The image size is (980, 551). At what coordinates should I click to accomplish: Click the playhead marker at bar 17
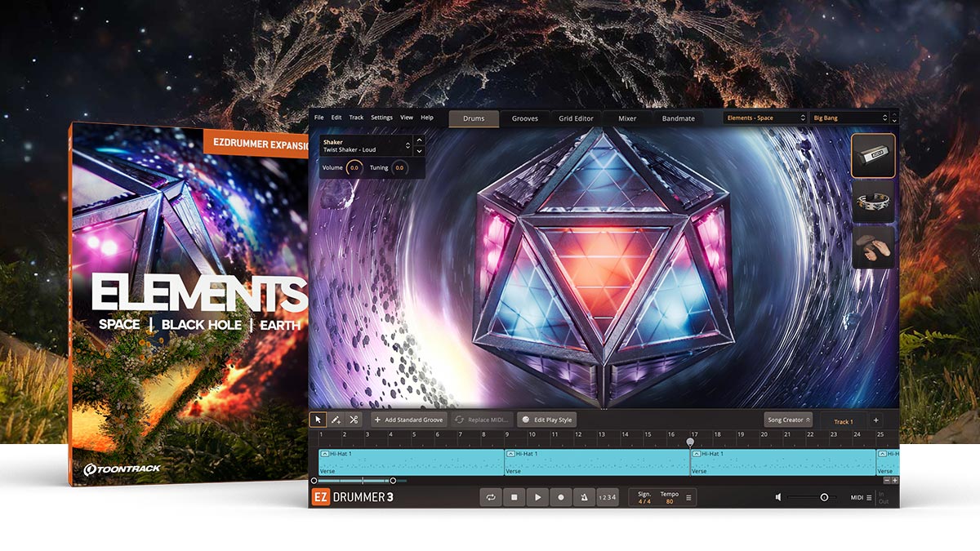(690, 442)
